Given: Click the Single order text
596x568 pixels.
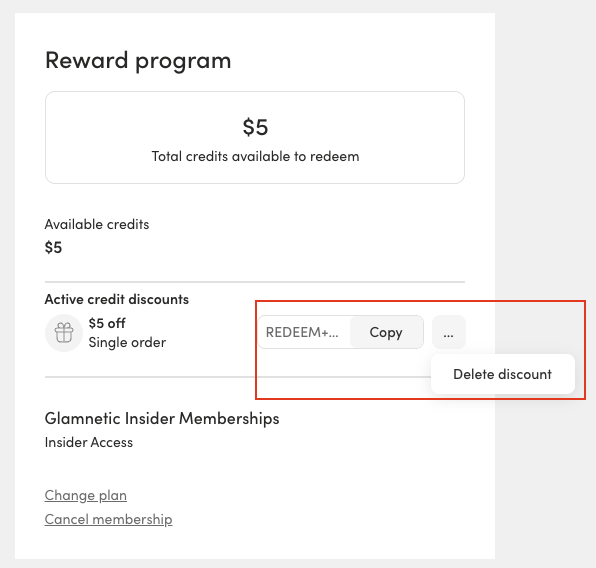Looking at the screenshot, I should pos(127,343).
